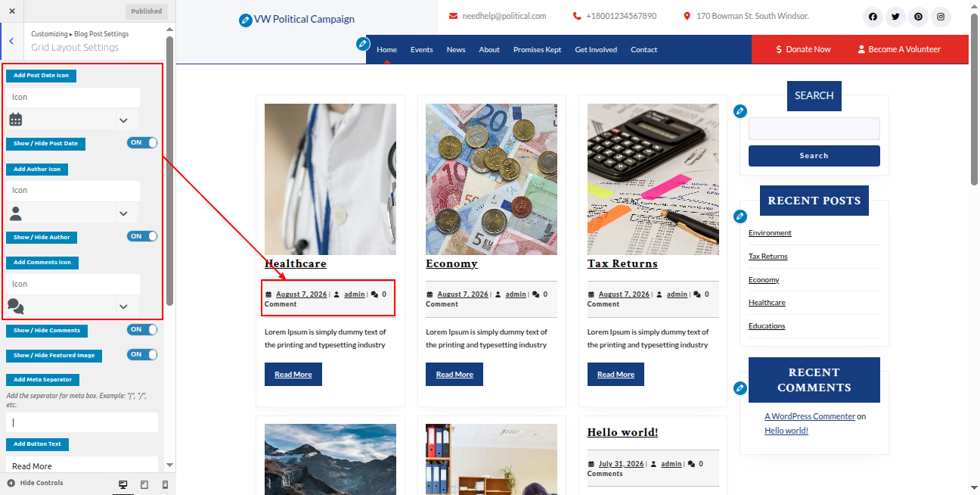Click the Meta Separator input field
The image size is (980, 495).
tap(82, 422)
